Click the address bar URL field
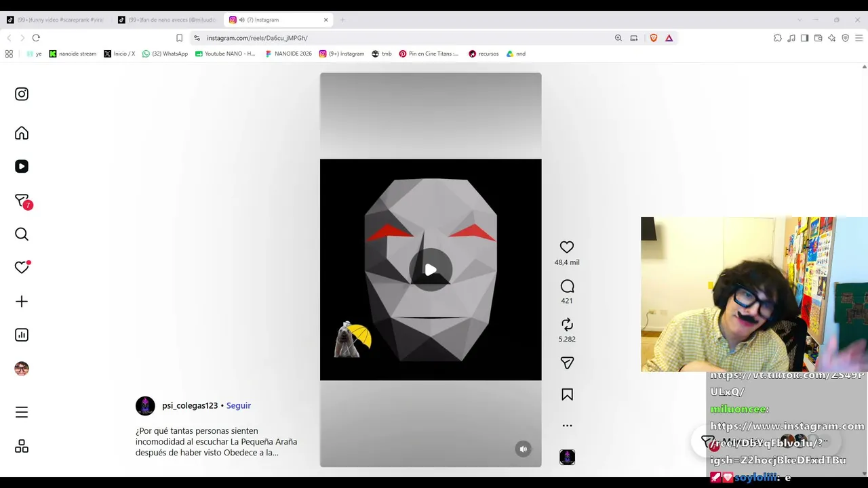 tap(400, 38)
